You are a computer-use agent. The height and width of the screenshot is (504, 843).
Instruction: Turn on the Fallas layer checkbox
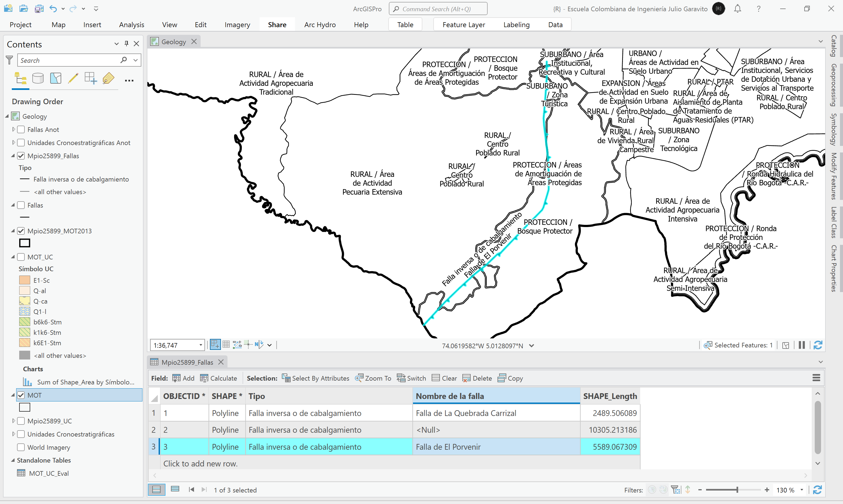[21, 205]
